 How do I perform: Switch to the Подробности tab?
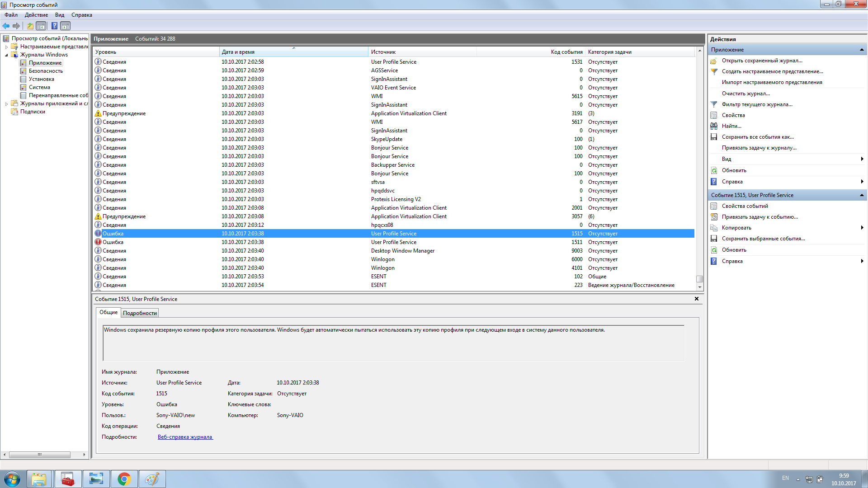click(140, 313)
